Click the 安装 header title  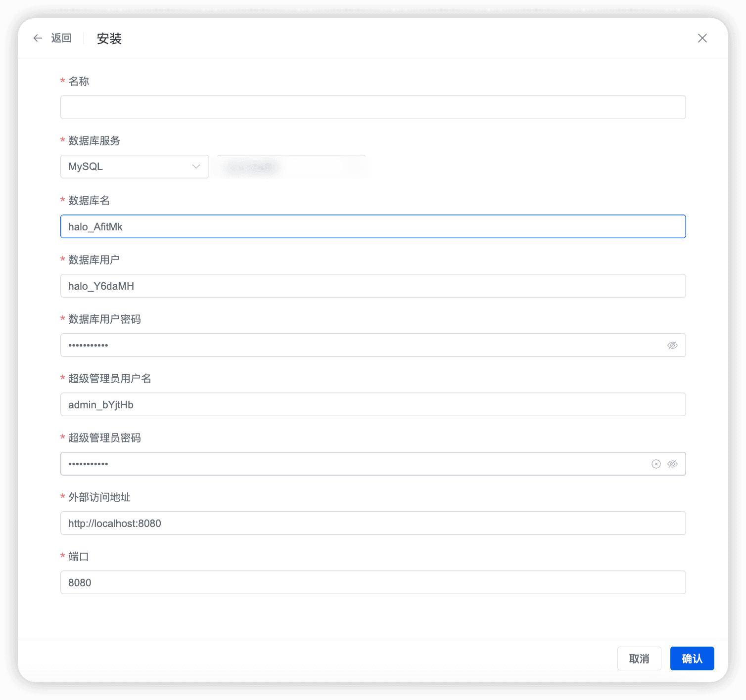(110, 38)
